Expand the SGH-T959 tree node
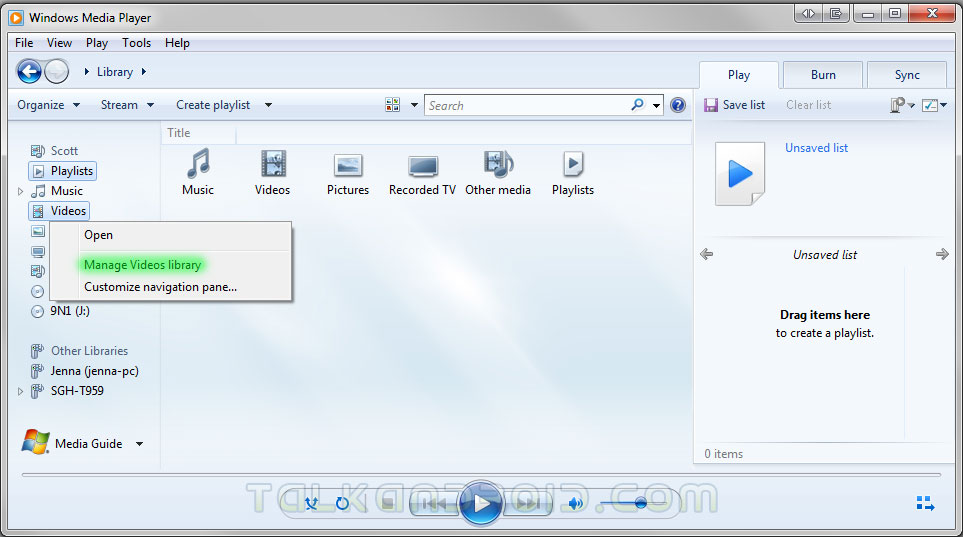963x537 pixels. click(x=20, y=391)
